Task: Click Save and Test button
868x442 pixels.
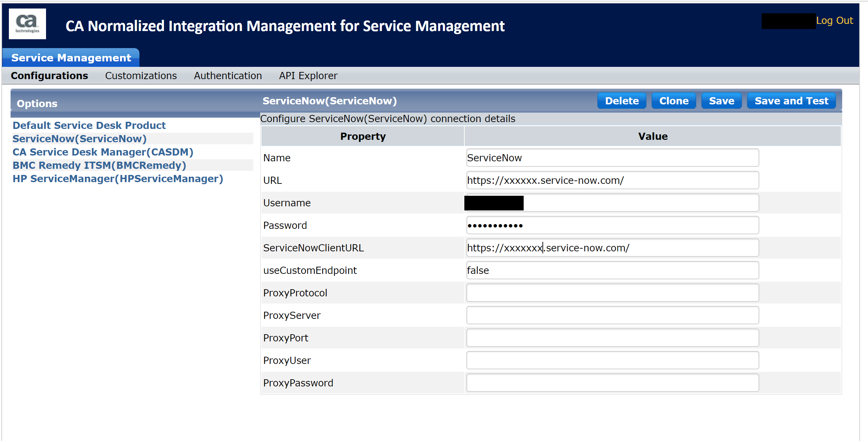Action: 791,101
